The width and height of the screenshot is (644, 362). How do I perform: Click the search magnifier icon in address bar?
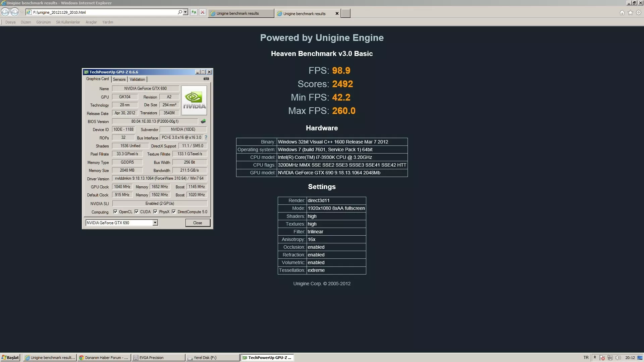pyautogui.click(x=180, y=12)
